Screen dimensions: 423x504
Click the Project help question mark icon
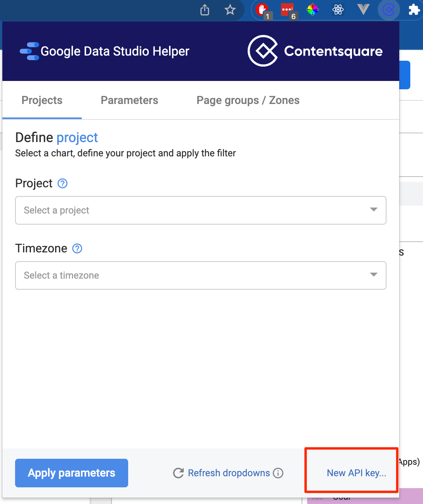[x=63, y=183]
